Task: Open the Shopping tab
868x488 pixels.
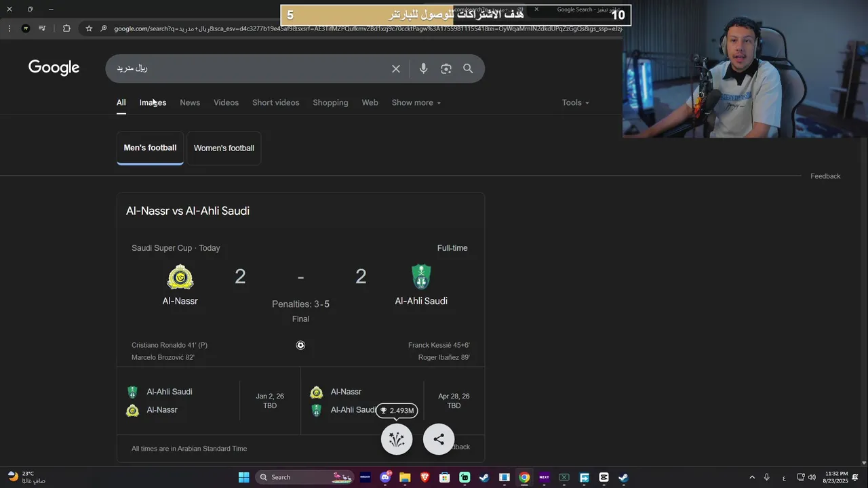Action: click(x=330, y=103)
